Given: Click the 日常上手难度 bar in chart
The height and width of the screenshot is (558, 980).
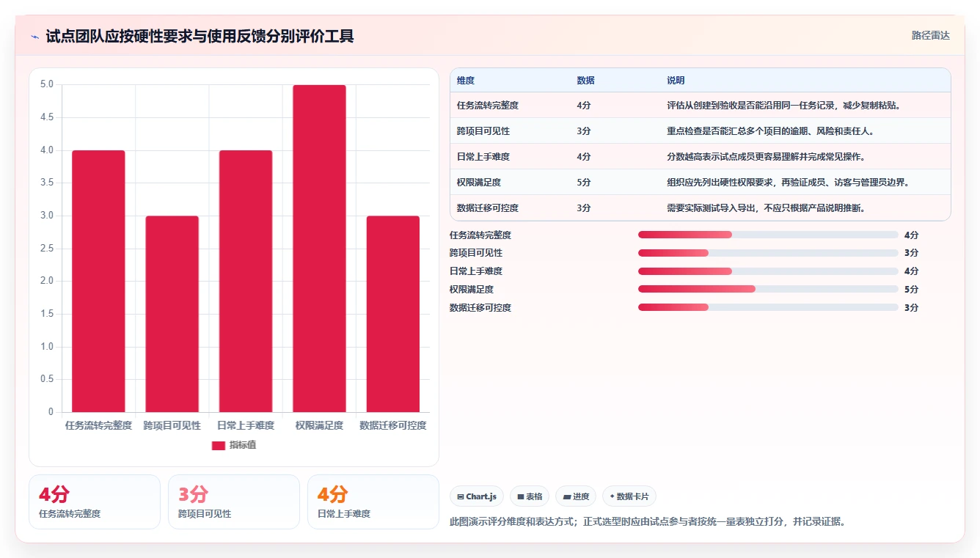Looking at the screenshot, I should [x=246, y=281].
